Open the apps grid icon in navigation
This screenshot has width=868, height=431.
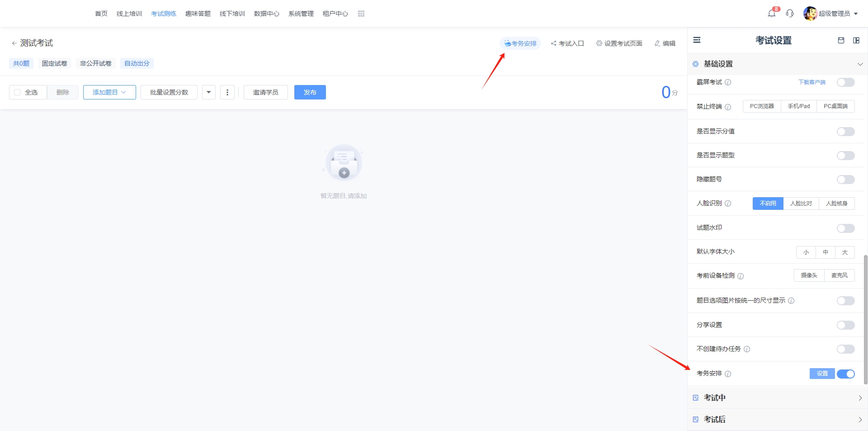361,14
